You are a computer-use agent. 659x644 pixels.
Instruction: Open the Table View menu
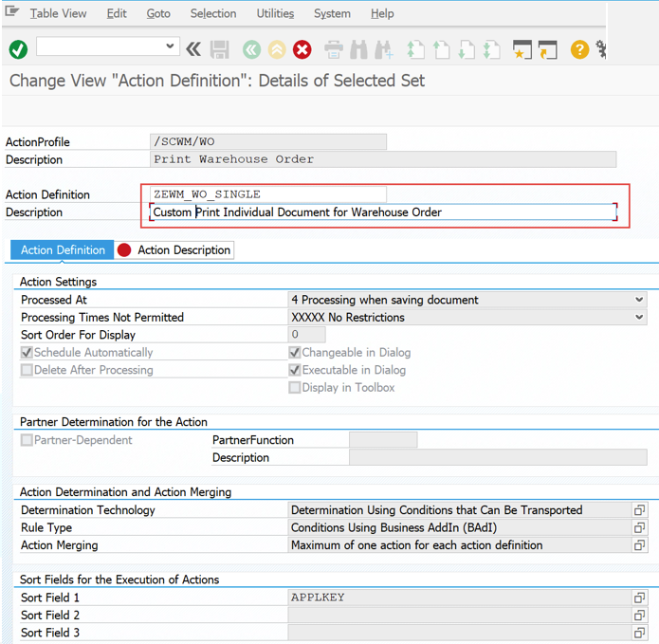(58, 13)
